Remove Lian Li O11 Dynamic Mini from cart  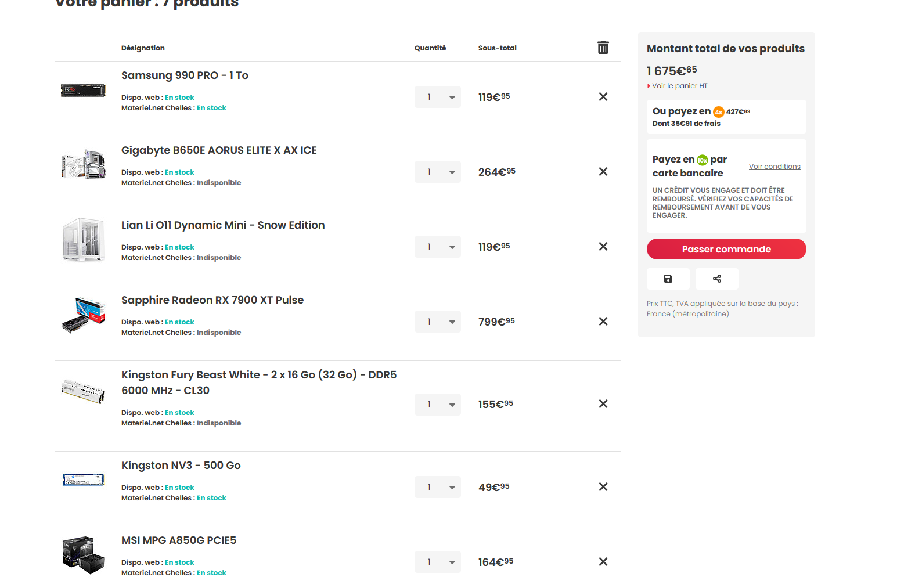603,247
